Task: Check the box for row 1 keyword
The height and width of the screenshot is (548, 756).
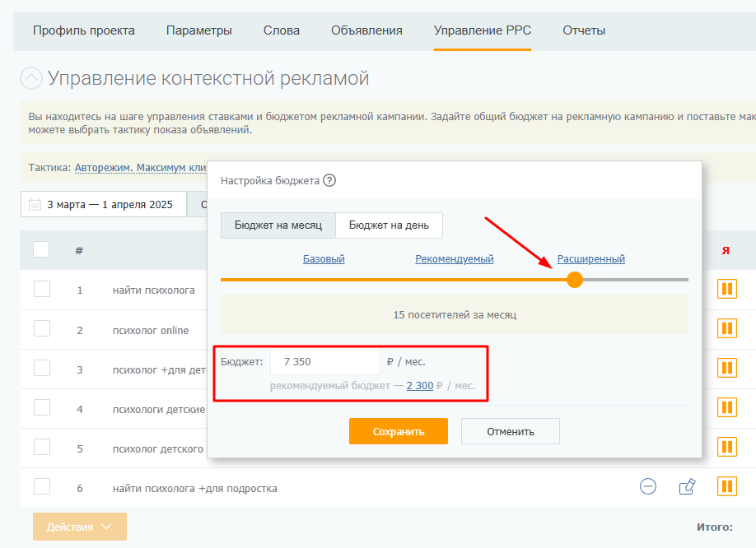Action: (42, 290)
